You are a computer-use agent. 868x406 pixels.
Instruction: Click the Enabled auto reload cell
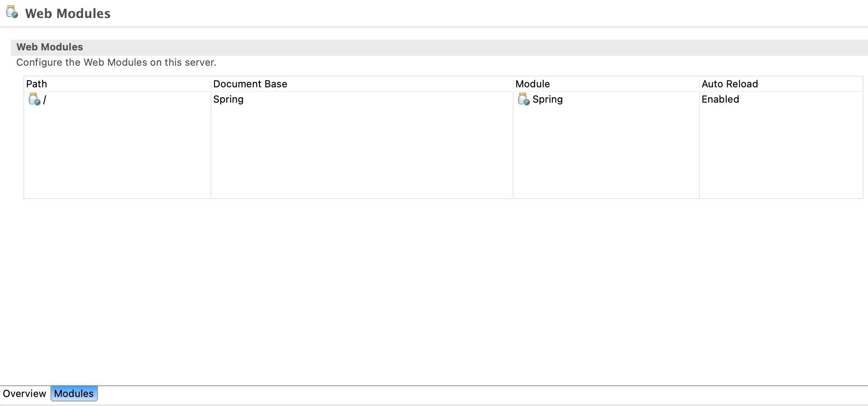[x=781, y=99]
